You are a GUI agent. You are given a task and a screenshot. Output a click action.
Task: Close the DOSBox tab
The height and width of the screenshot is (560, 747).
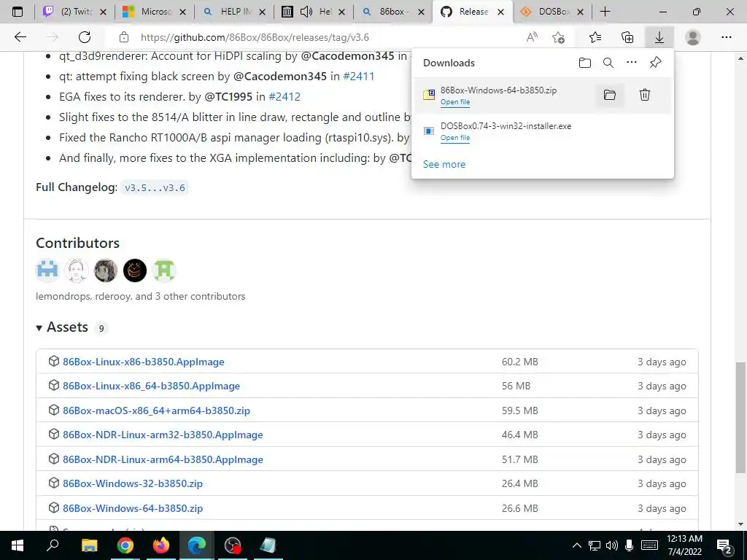pyautogui.click(x=580, y=12)
